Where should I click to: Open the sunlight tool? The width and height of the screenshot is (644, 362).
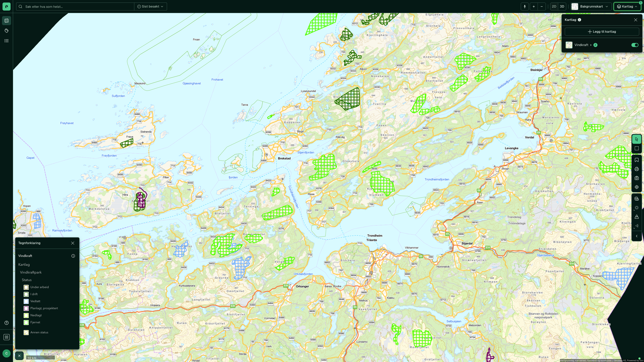[637, 208]
